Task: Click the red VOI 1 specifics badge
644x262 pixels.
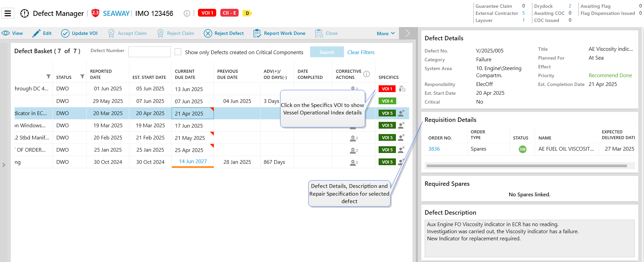Action: 387,89
